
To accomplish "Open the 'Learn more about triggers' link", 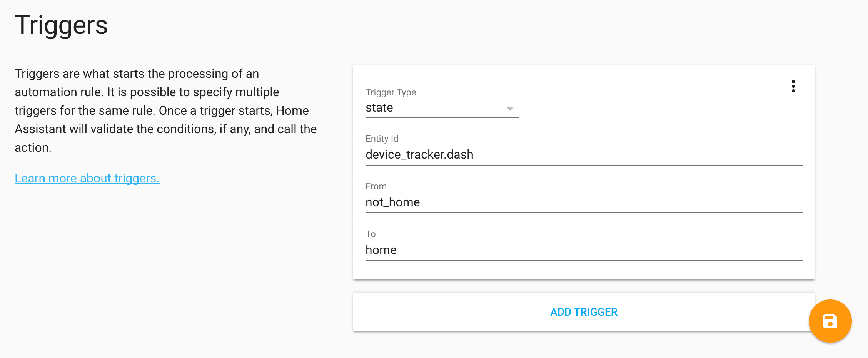I will [87, 179].
